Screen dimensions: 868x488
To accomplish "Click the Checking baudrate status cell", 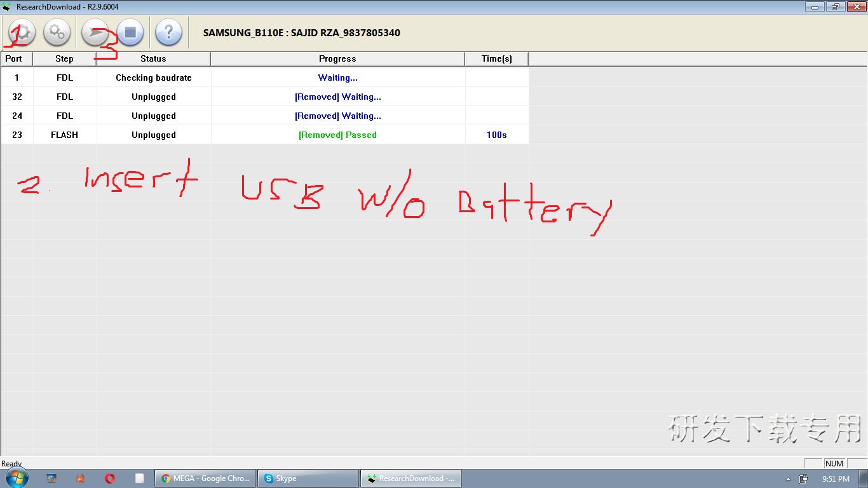I will click(x=154, y=78).
